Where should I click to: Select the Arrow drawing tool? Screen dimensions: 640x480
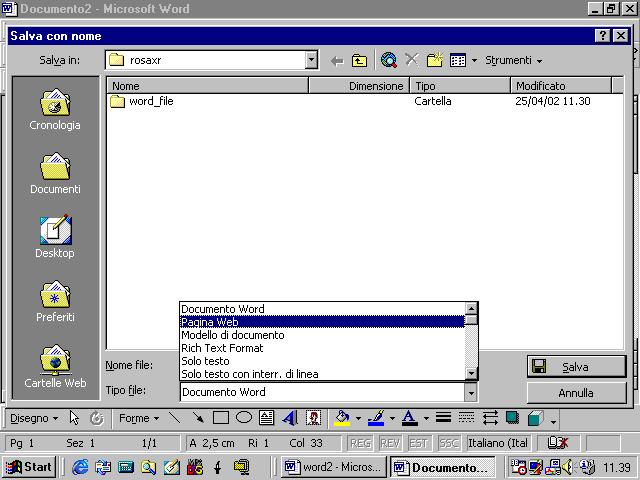[198, 418]
